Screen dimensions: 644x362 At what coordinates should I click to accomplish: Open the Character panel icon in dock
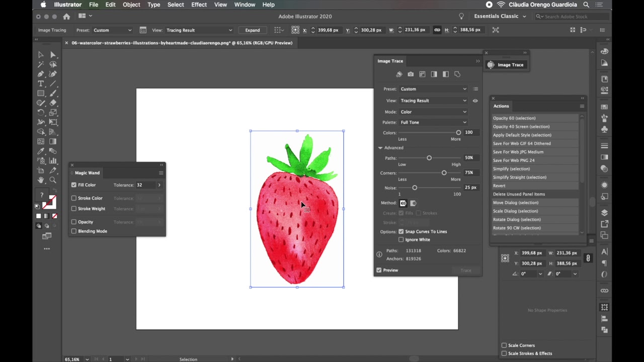pyautogui.click(x=604, y=251)
